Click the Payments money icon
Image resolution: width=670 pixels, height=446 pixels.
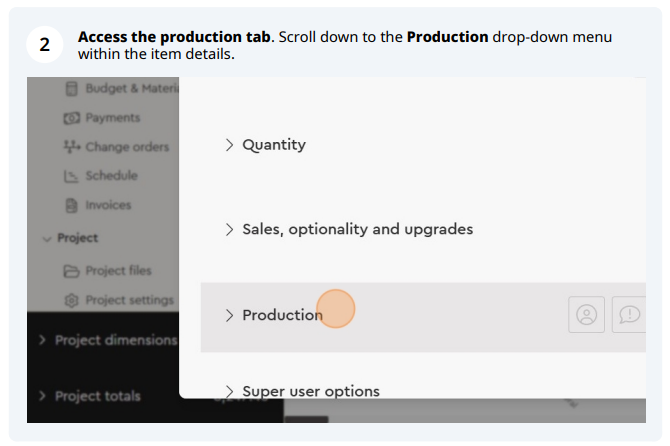click(x=71, y=118)
